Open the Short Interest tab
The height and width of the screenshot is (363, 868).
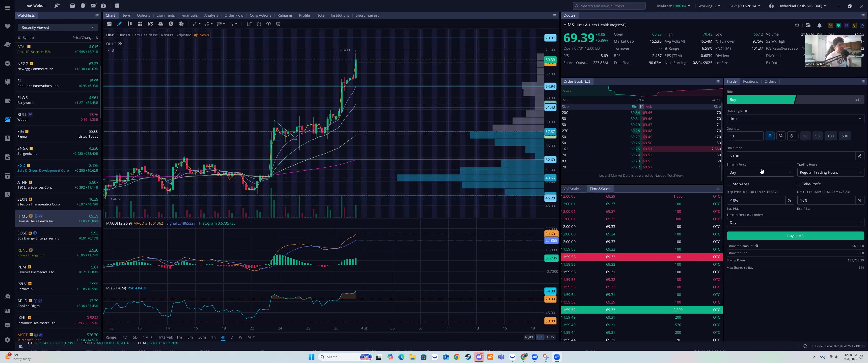pos(367,15)
